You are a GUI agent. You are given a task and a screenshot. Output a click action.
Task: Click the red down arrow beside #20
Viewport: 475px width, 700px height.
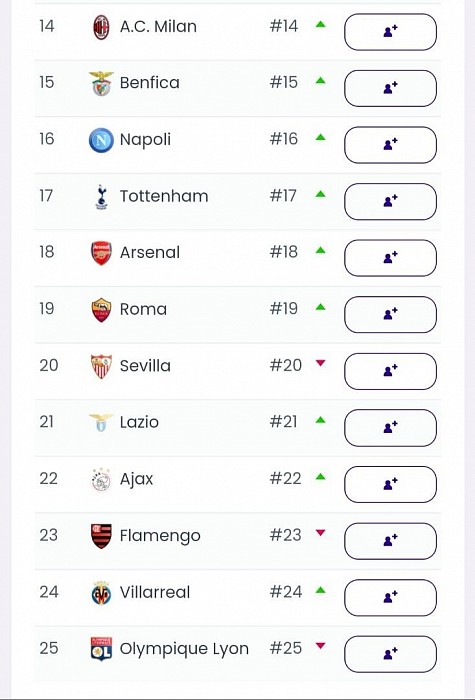click(320, 363)
